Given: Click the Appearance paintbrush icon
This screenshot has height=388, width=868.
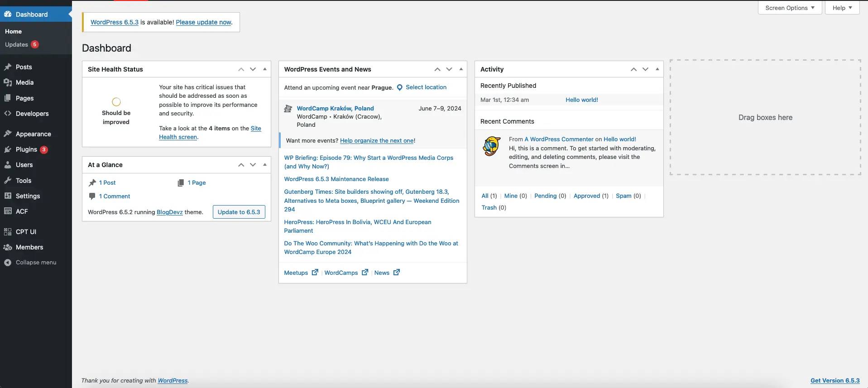Looking at the screenshot, I should pos(8,134).
